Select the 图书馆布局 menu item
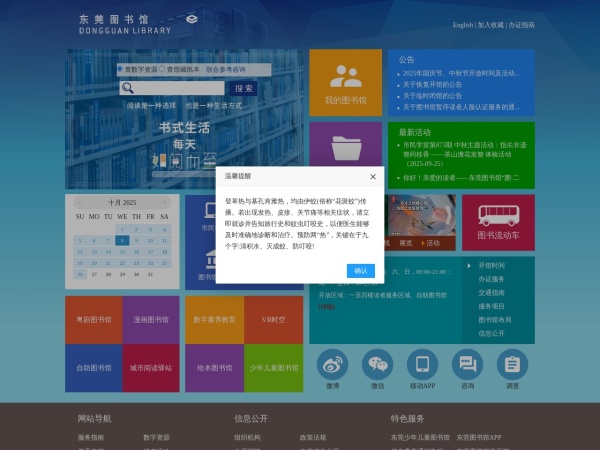 coord(495,320)
